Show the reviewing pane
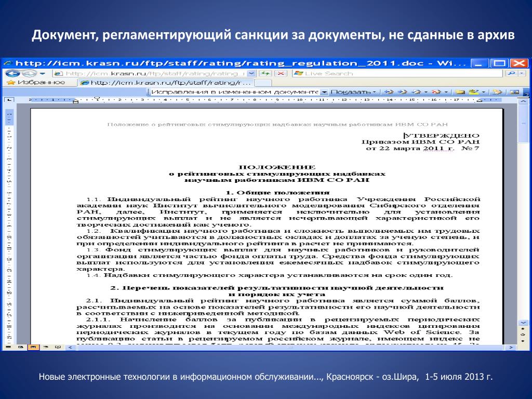The width and height of the screenshot is (532, 399). (x=514, y=91)
